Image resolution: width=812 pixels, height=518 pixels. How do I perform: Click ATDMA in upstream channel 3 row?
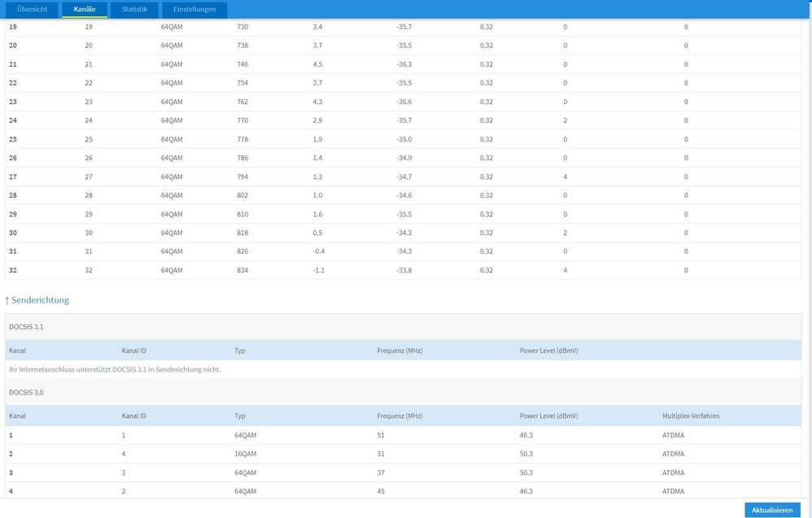[673, 472]
